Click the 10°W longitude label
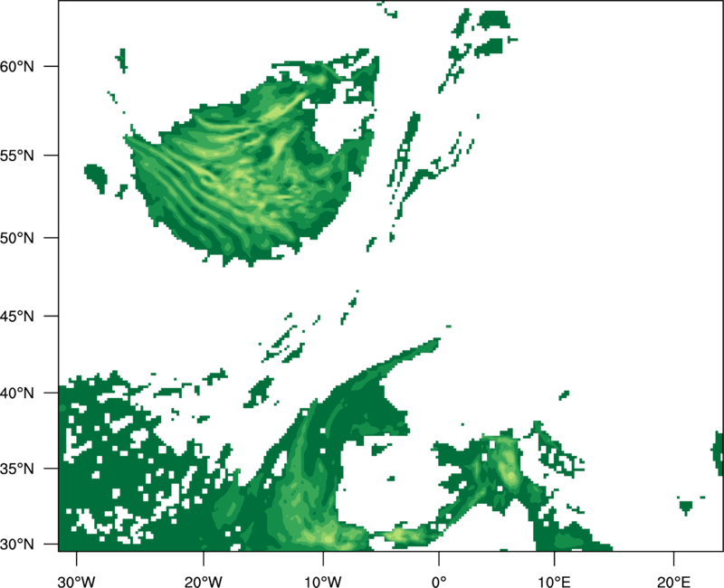 tap(323, 582)
